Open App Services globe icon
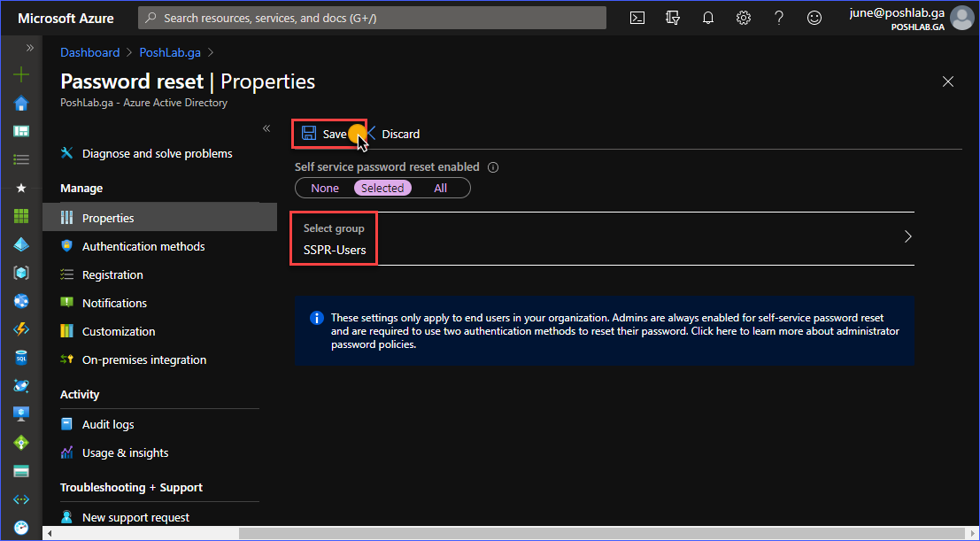This screenshot has height=541, width=980. click(x=21, y=301)
